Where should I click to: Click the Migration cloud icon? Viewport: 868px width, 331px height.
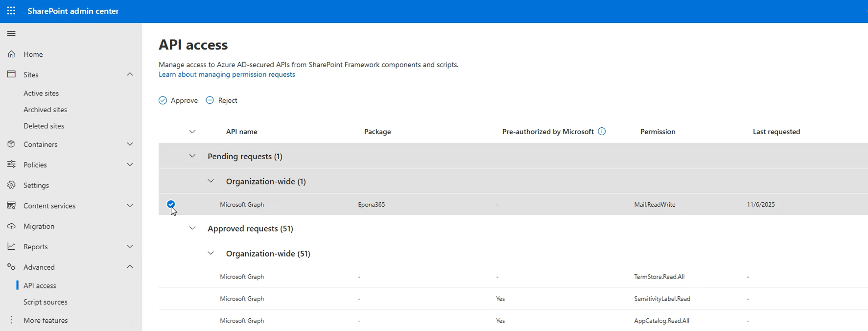pyautogui.click(x=11, y=226)
